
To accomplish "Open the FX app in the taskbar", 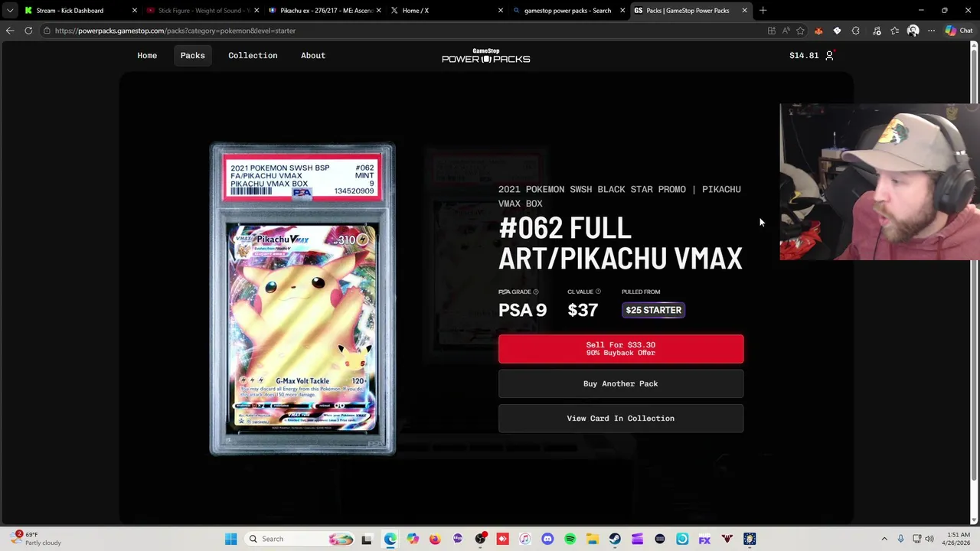I will 704,539.
